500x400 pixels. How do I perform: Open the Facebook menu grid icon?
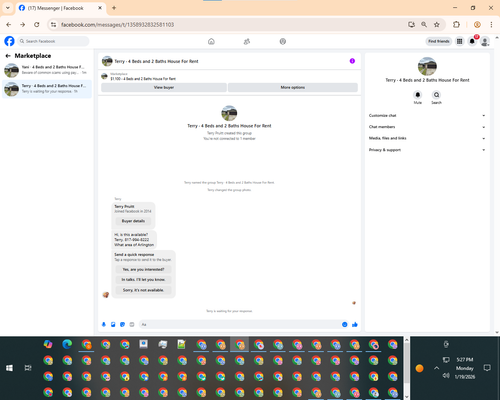click(x=460, y=41)
